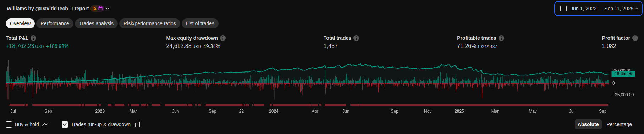Click the Profit factor info icon
The width and height of the screenshot is (644, 134).
[x=635, y=38]
